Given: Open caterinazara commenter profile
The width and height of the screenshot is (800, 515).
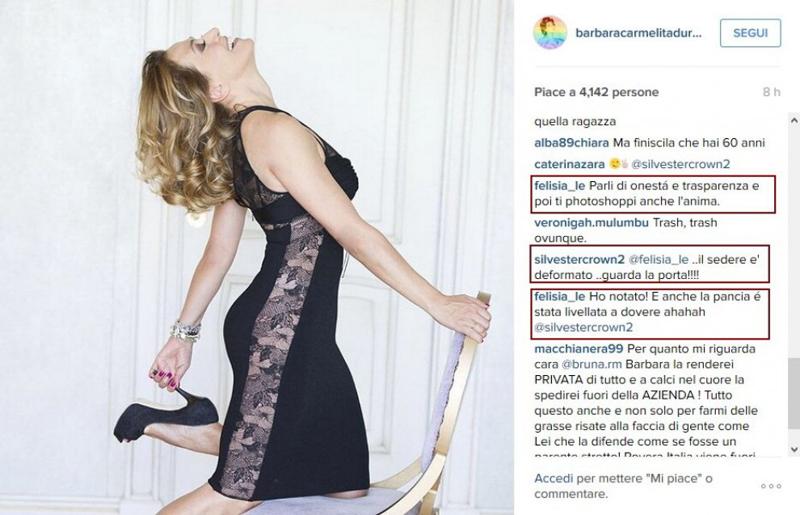Looking at the screenshot, I should tap(569, 164).
